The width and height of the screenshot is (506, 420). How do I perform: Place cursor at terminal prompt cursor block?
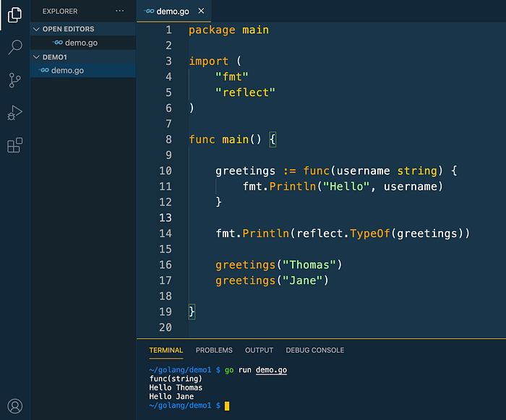pos(227,406)
